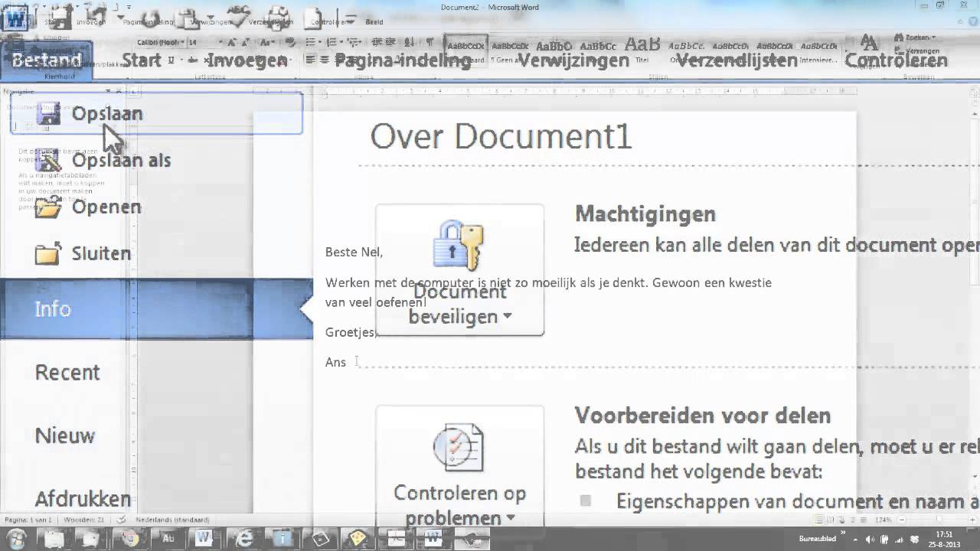Click the Over Document1 title
The image size is (980, 551).
[501, 137]
